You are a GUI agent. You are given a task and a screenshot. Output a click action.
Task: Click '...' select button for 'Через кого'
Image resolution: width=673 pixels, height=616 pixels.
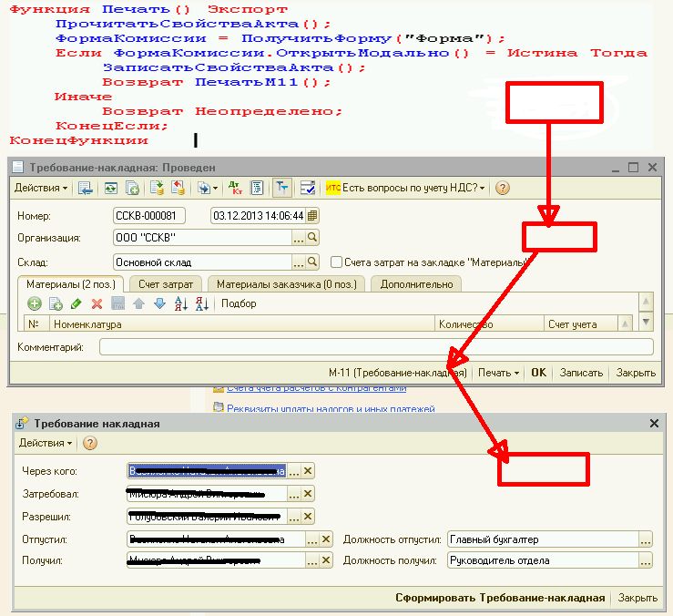[294, 471]
